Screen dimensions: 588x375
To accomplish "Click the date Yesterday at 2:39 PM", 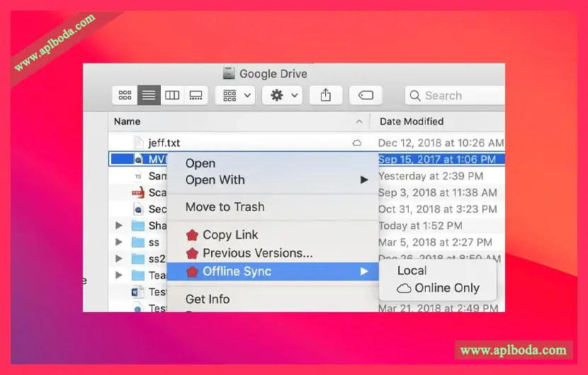I will [431, 176].
